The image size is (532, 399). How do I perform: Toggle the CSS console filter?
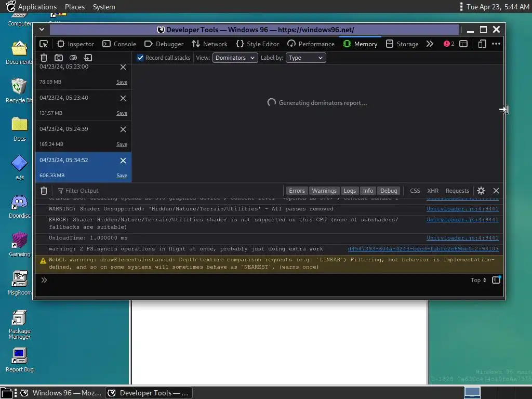pos(415,191)
